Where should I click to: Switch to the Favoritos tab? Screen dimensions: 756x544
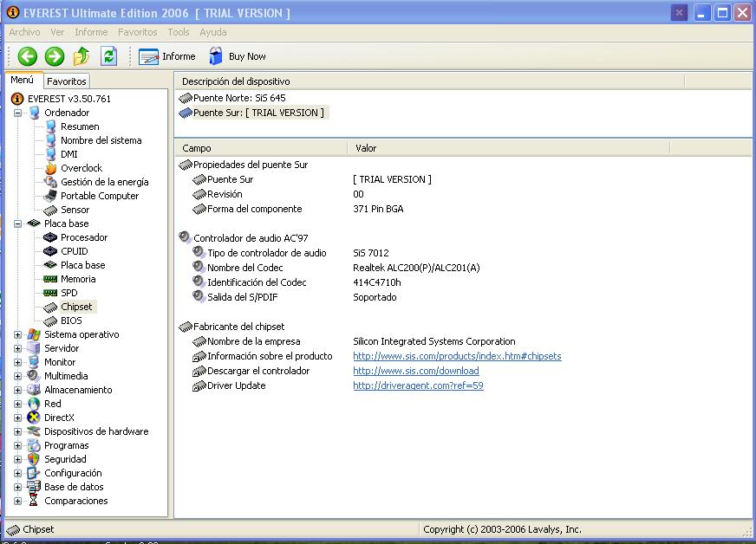click(x=67, y=81)
